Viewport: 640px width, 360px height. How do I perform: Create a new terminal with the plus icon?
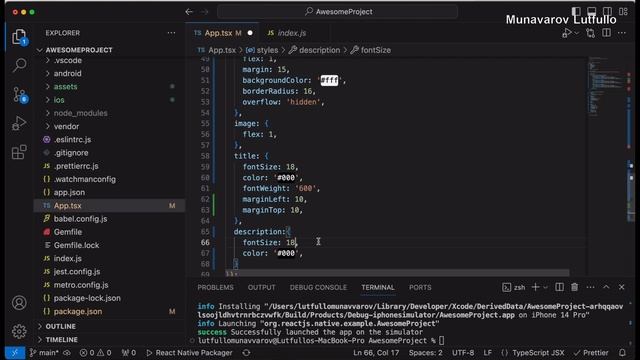536,287
